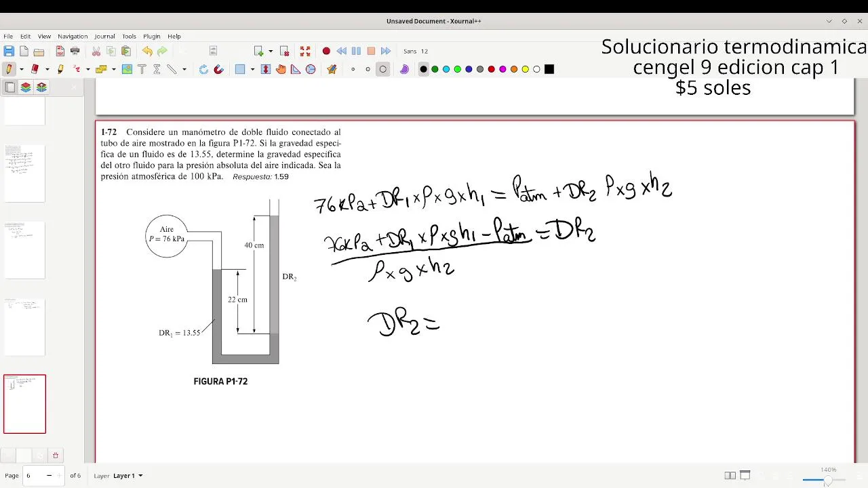
Task: Open eraser options dropdown
Action: [47, 69]
